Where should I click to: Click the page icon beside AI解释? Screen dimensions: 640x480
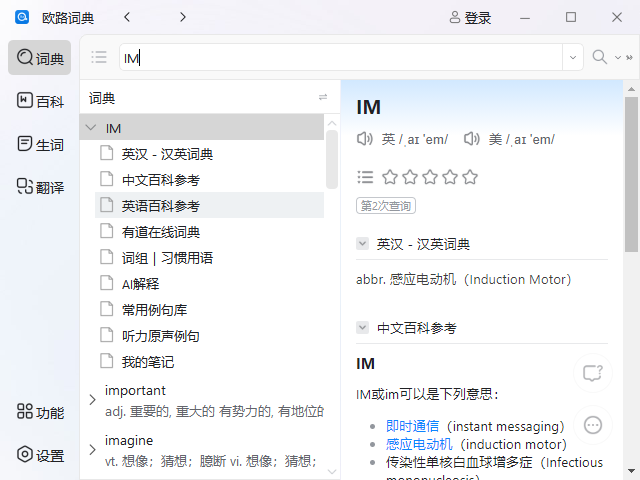click(107, 283)
